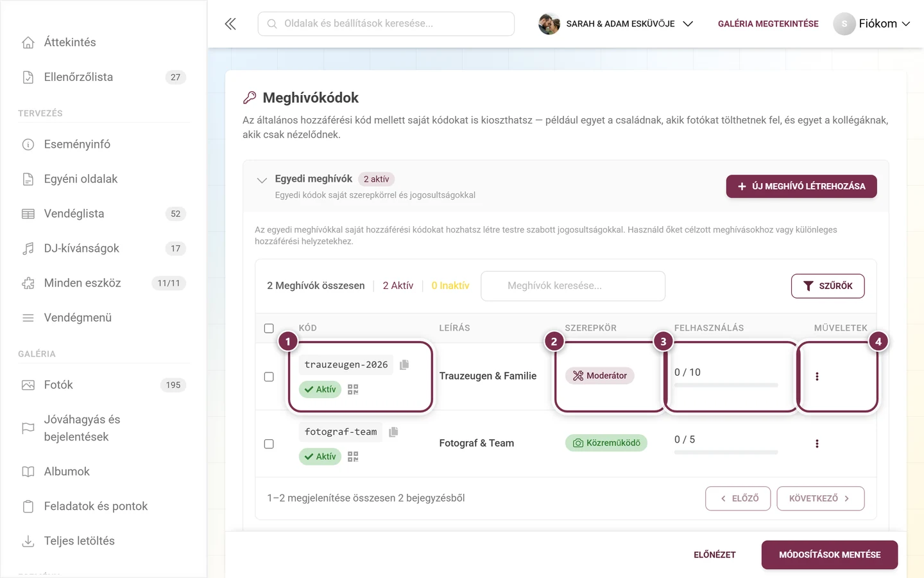Click the Fotók image icon
The height and width of the screenshot is (578, 924).
28,385
